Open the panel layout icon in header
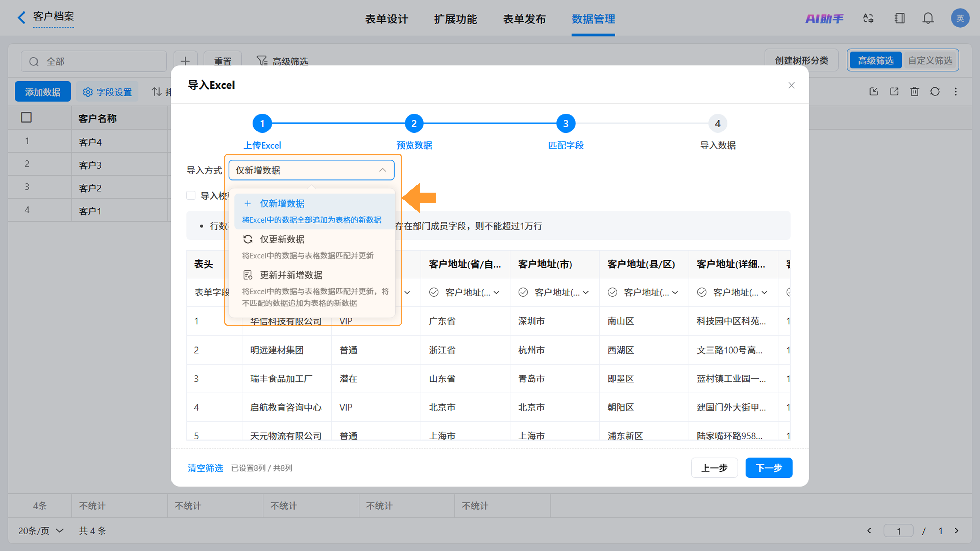This screenshot has width=980, height=551. [x=899, y=18]
